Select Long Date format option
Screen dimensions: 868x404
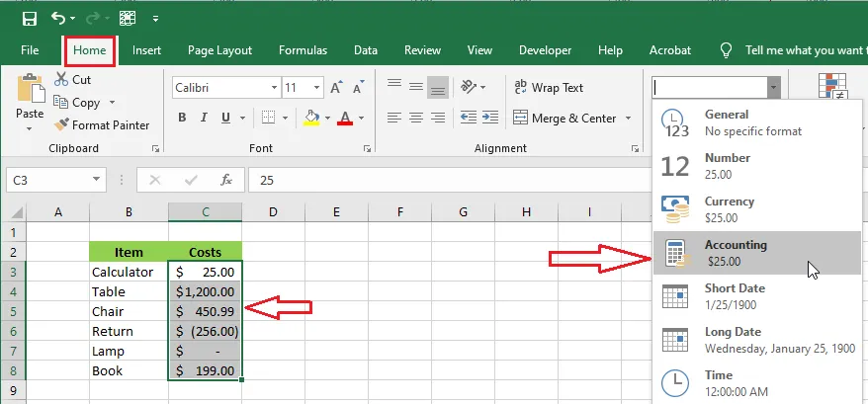click(757, 340)
